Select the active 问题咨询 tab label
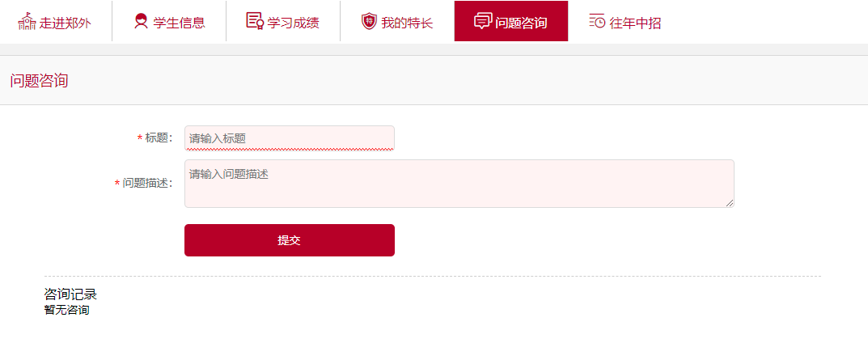 tap(521, 23)
